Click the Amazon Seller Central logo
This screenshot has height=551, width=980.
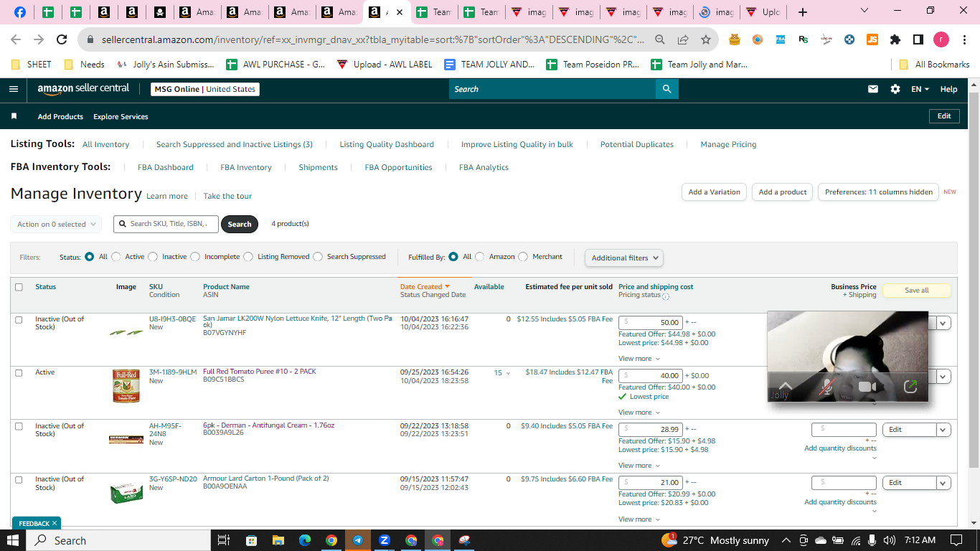coord(83,89)
